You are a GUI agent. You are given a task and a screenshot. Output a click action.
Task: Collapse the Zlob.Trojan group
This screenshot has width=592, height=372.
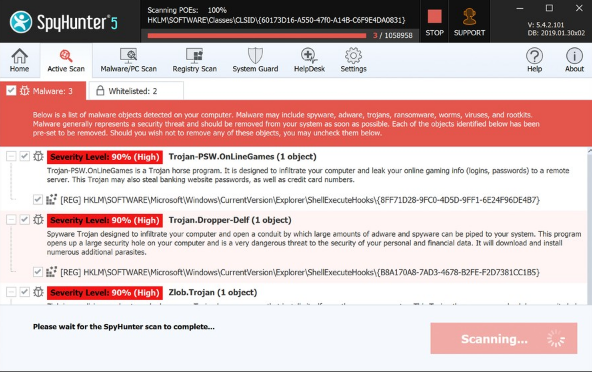click(x=11, y=292)
